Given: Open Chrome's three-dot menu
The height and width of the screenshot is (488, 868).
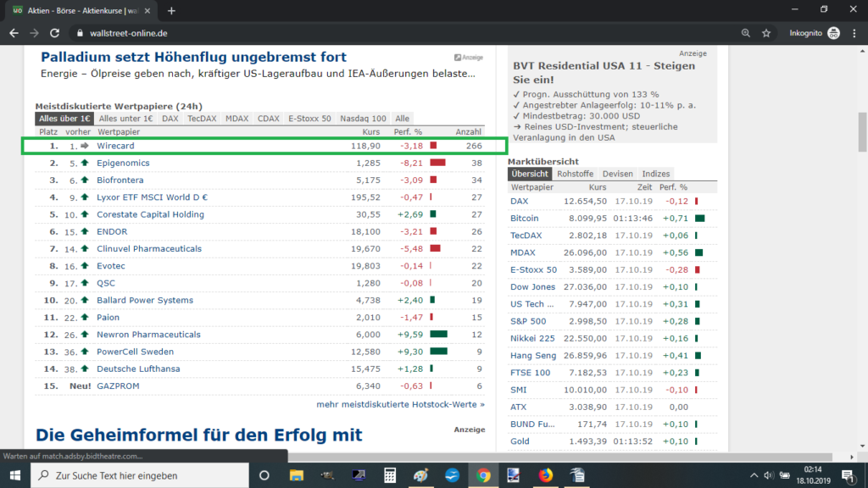Looking at the screenshot, I should [x=854, y=33].
